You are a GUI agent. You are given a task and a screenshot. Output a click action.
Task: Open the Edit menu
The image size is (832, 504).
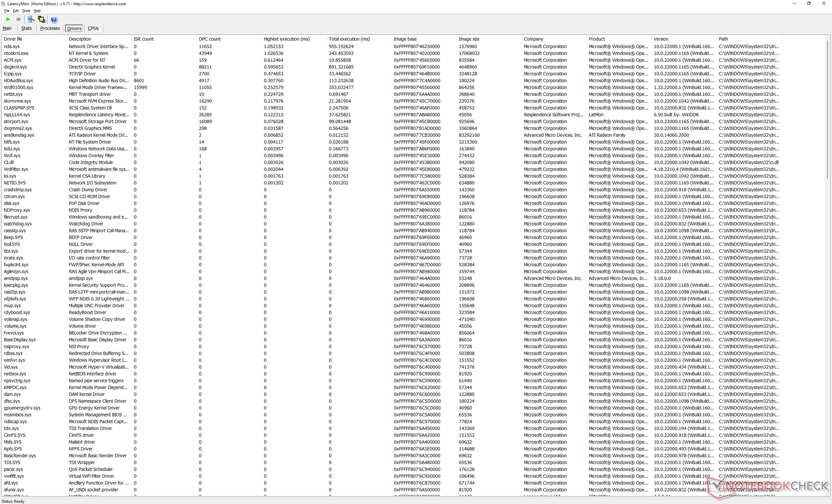point(16,11)
